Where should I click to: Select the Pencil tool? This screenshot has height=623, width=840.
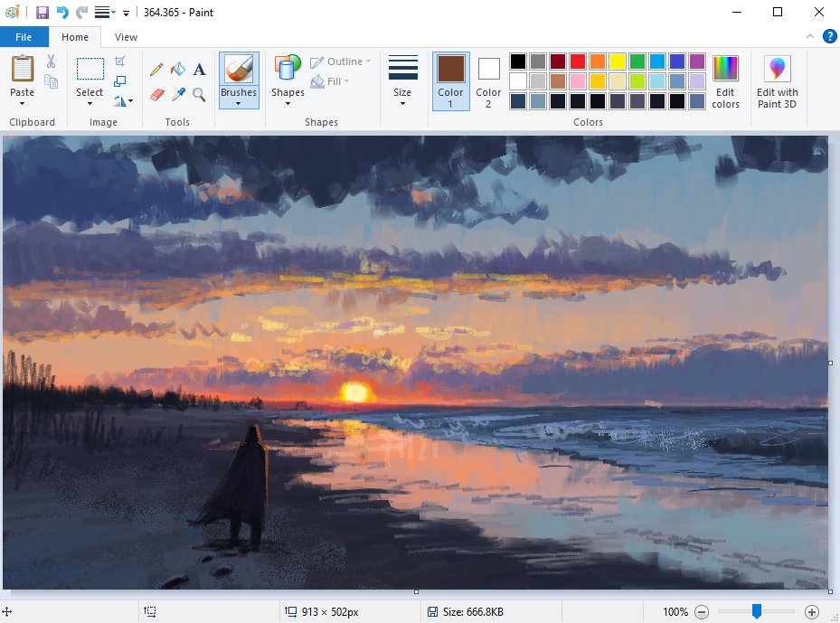pos(156,69)
